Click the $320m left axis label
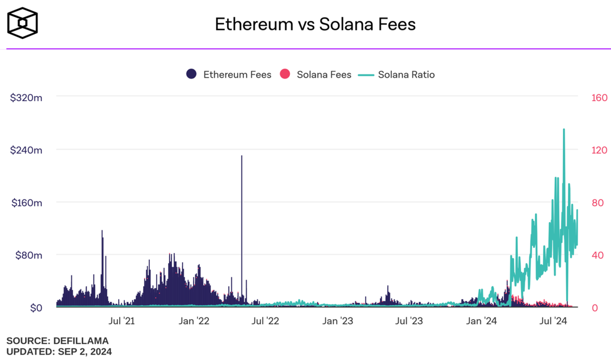Screen dimensions: 611x364 pos(26,98)
